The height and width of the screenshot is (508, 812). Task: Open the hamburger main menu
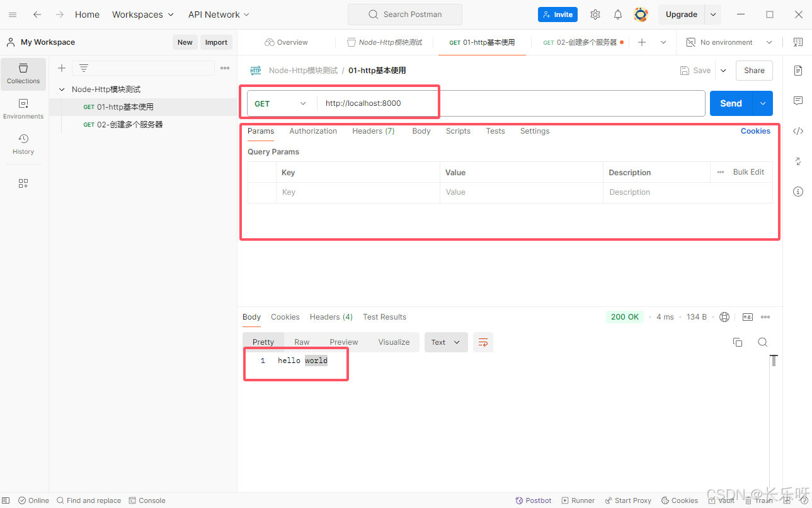(13, 14)
